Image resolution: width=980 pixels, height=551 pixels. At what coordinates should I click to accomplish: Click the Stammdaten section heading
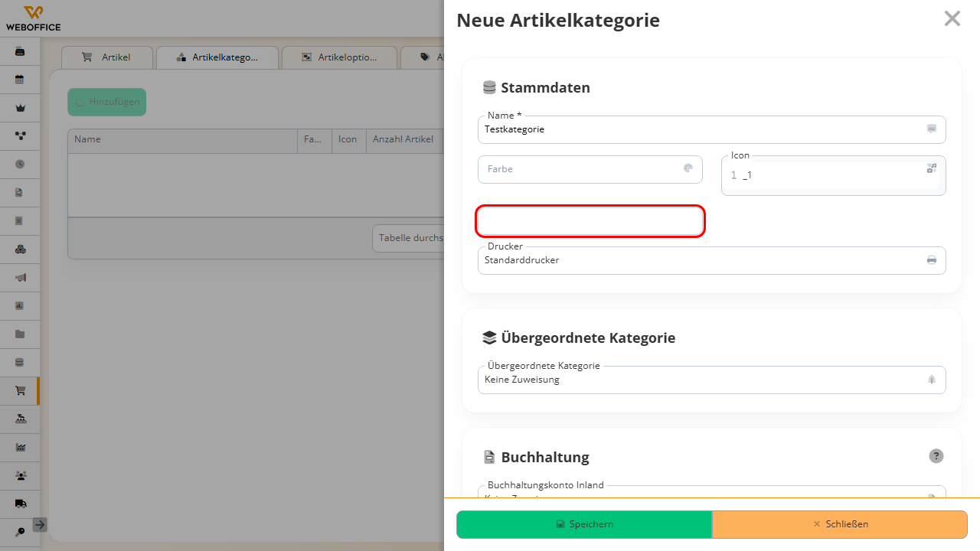[x=545, y=87]
